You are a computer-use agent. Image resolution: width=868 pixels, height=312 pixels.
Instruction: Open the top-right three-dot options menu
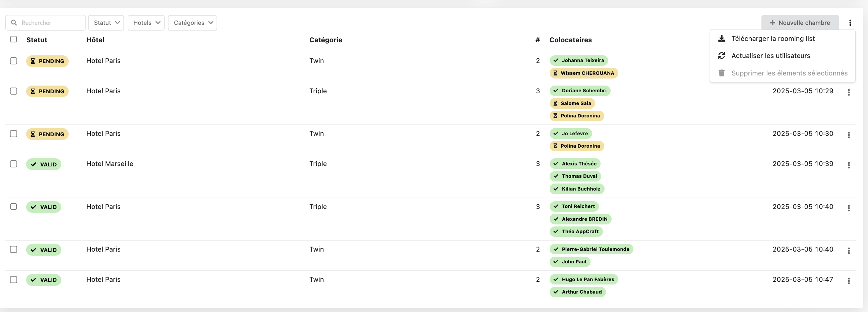tap(850, 22)
